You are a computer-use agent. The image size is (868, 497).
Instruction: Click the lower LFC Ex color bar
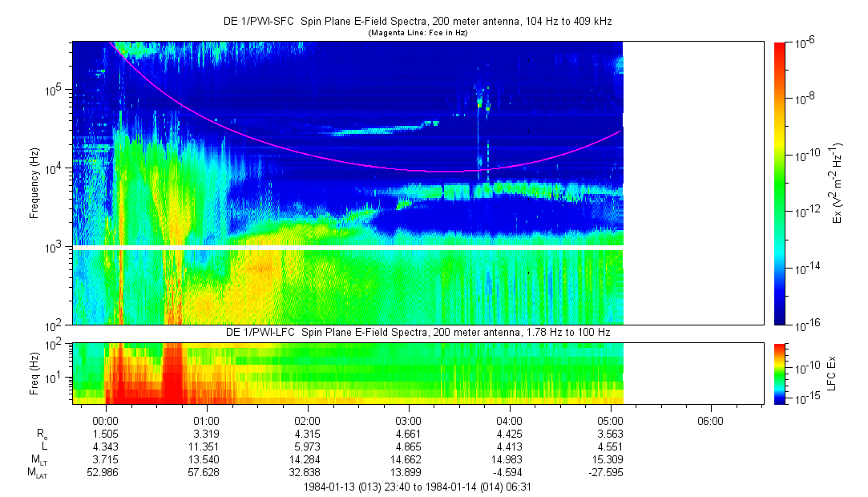pyautogui.click(x=781, y=373)
